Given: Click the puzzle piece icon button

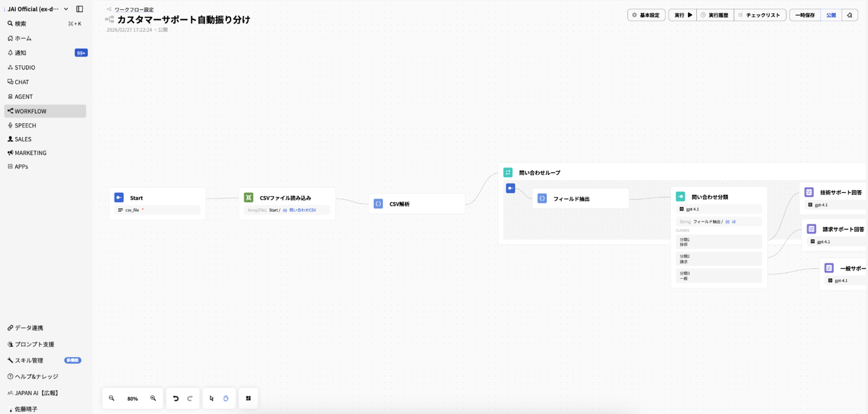Looking at the screenshot, I should (x=850, y=15).
